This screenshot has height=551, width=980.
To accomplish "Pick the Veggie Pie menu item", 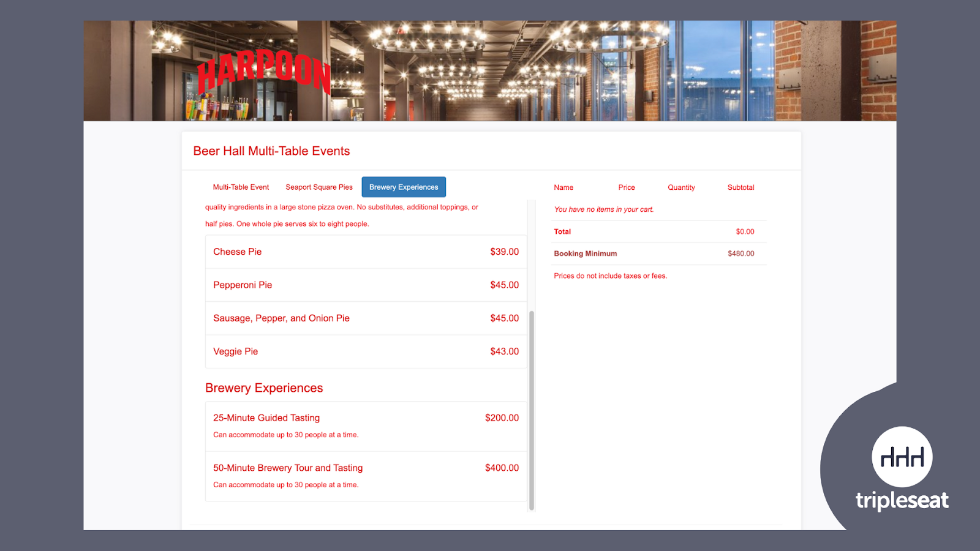I will (x=366, y=351).
